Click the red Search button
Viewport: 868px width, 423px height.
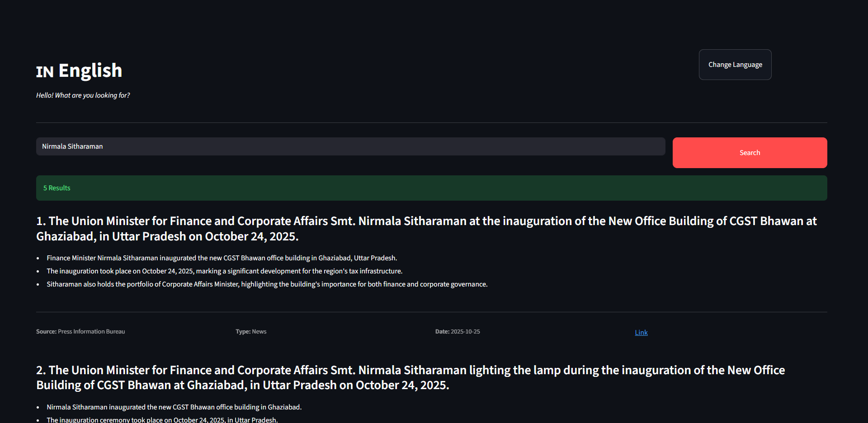point(750,153)
